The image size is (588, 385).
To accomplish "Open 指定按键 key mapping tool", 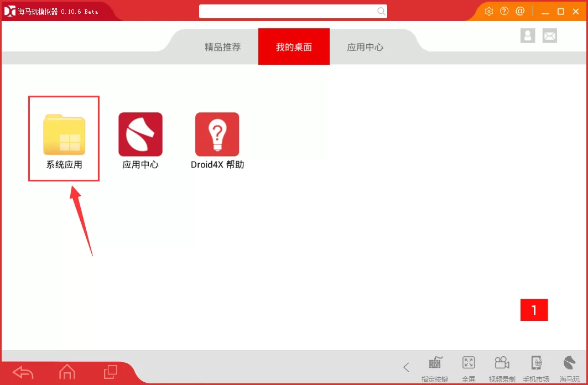I will pyautogui.click(x=435, y=370).
